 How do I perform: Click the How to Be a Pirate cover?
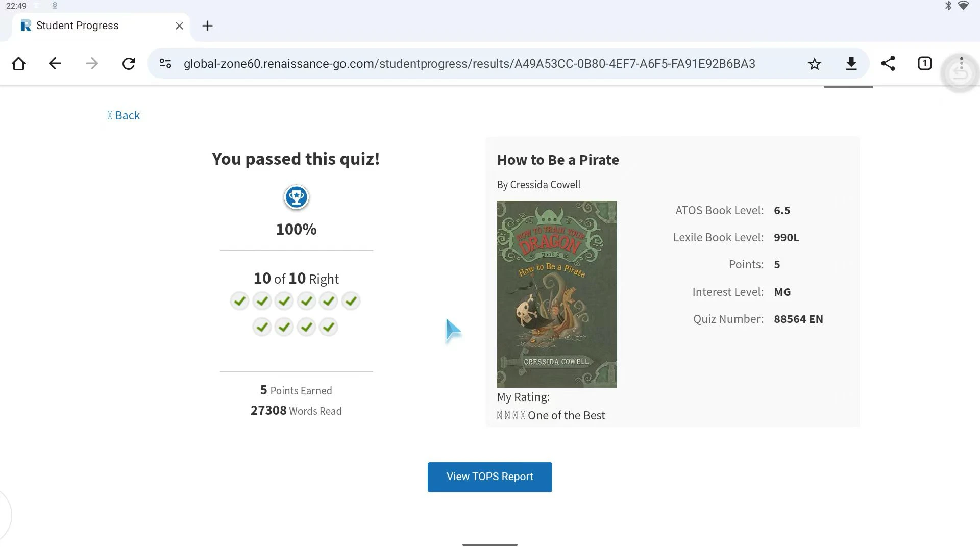[557, 294]
